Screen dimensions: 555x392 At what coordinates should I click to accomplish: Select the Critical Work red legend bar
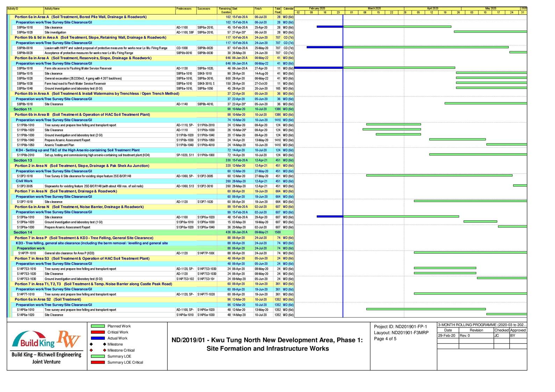pyautogui.click(x=98, y=332)
